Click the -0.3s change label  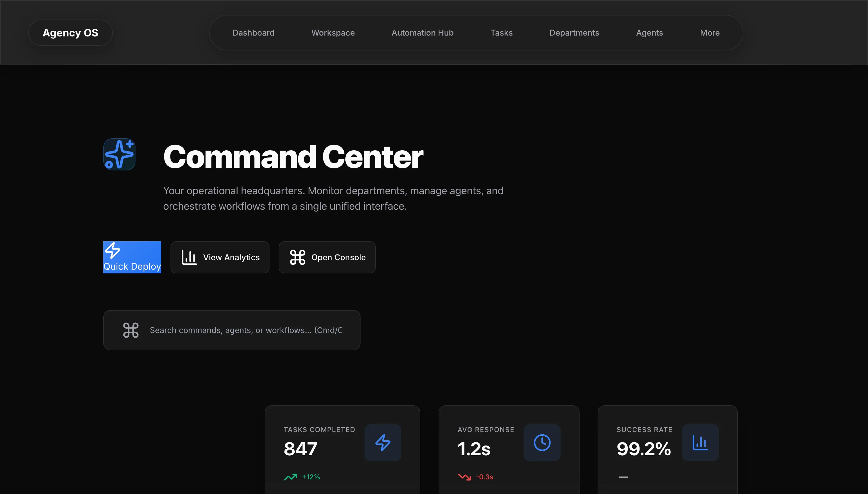(485, 477)
